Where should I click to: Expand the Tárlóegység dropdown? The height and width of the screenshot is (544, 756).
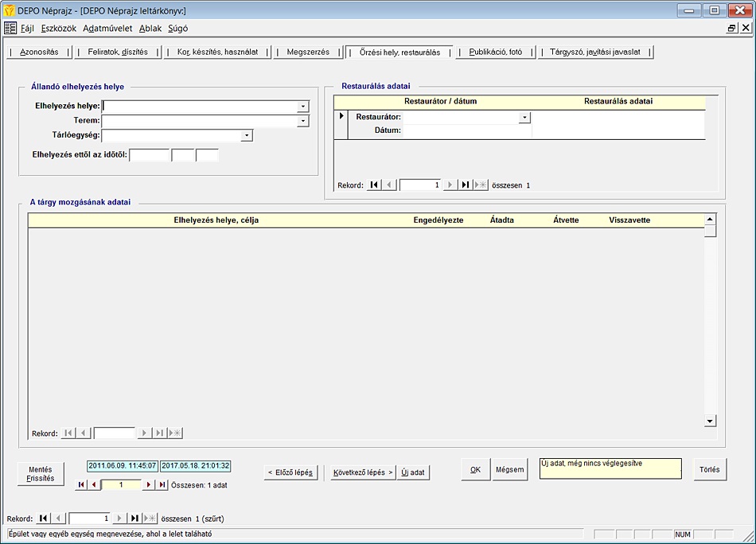[x=247, y=135]
